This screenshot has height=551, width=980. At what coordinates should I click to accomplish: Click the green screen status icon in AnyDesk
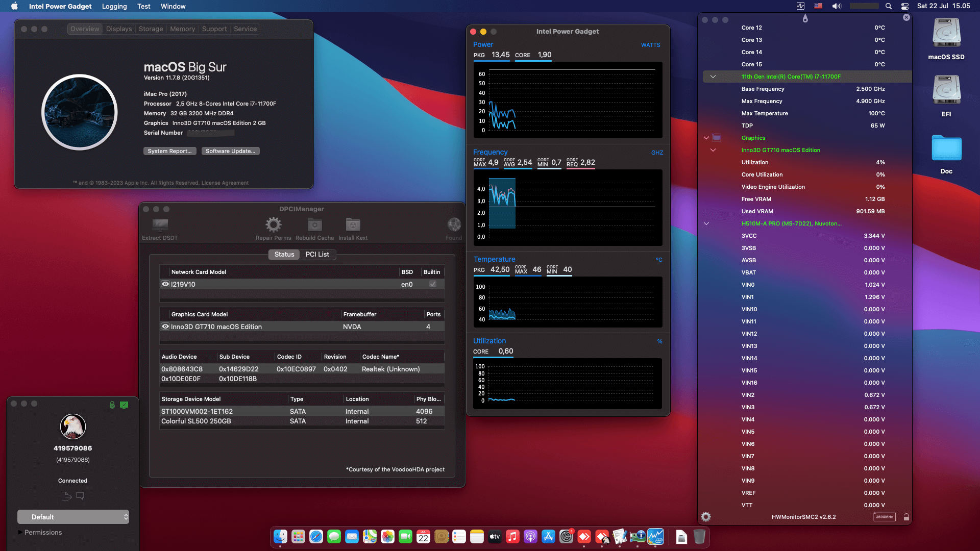[x=124, y=405]
